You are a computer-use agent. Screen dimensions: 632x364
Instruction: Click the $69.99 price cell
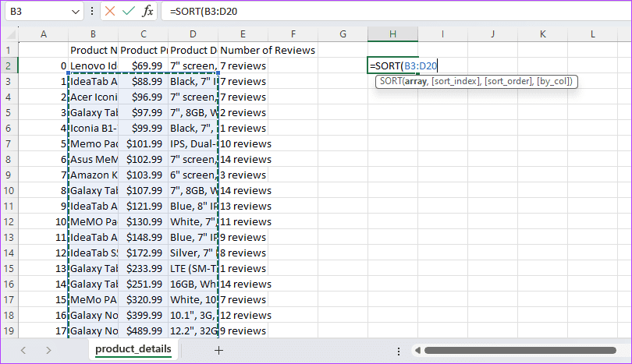click(x=143, y=65)
